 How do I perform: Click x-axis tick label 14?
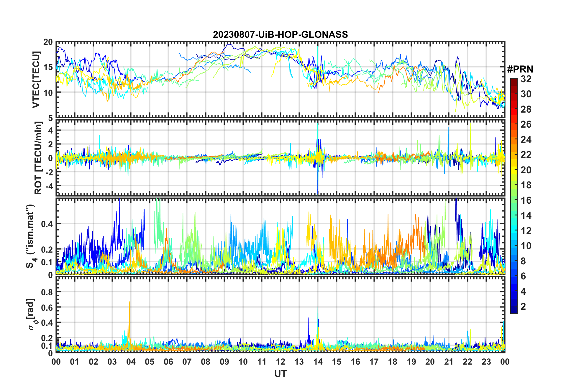pyautogui.click(x=318, y=361)
